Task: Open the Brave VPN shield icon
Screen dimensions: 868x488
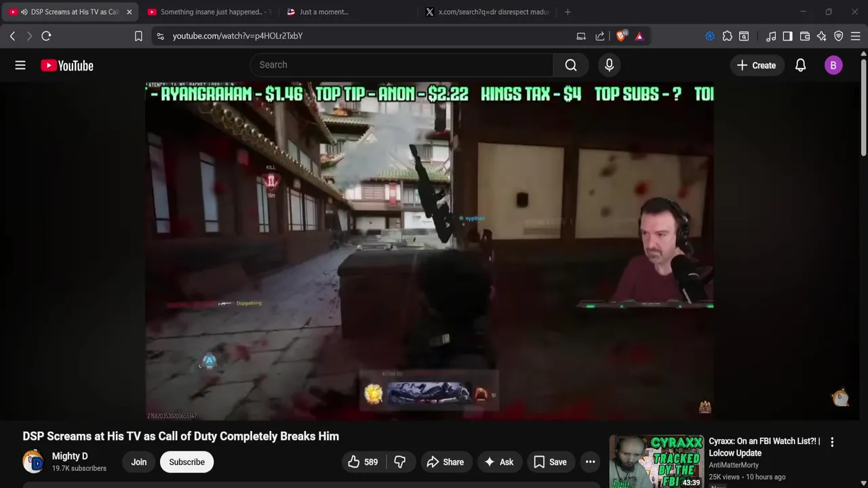Action: [839, 36]
